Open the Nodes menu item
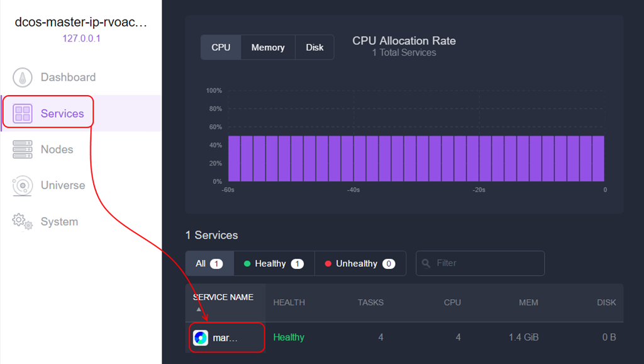644x364 pixels. 57,150
